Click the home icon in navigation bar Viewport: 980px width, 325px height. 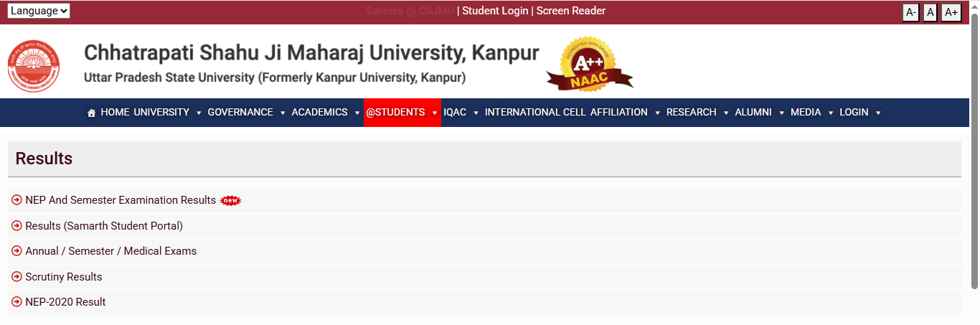click(x=91, y=113)
